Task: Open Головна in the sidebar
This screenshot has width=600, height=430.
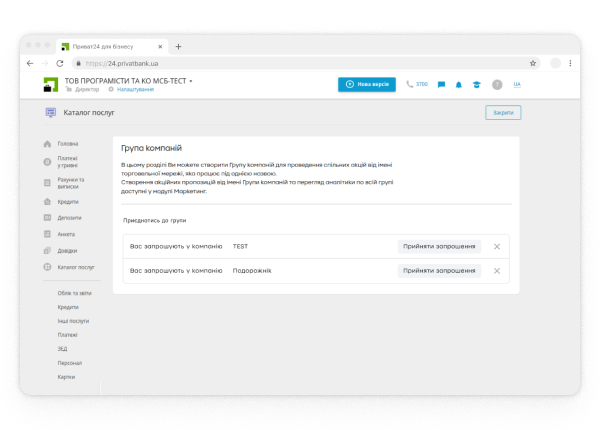Action: (67, 144)
